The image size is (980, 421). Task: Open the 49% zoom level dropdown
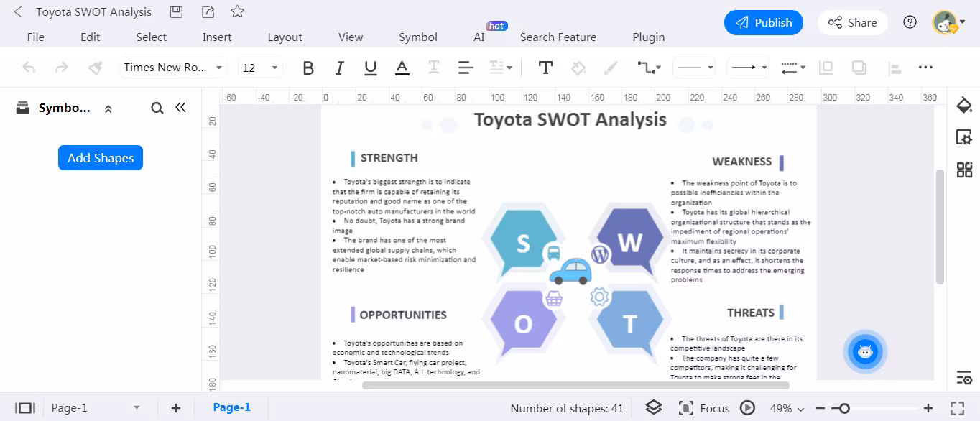pyautogui.click(x=787, y=408)
